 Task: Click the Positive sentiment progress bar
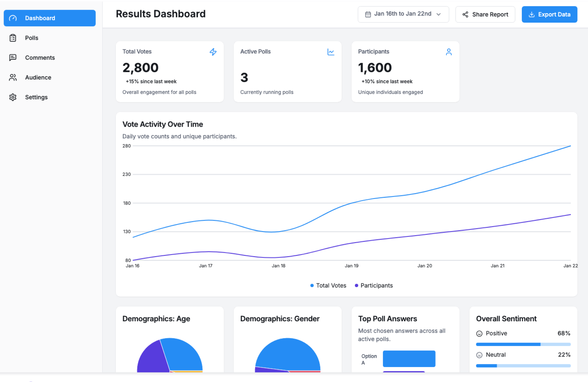click(523, 344)
